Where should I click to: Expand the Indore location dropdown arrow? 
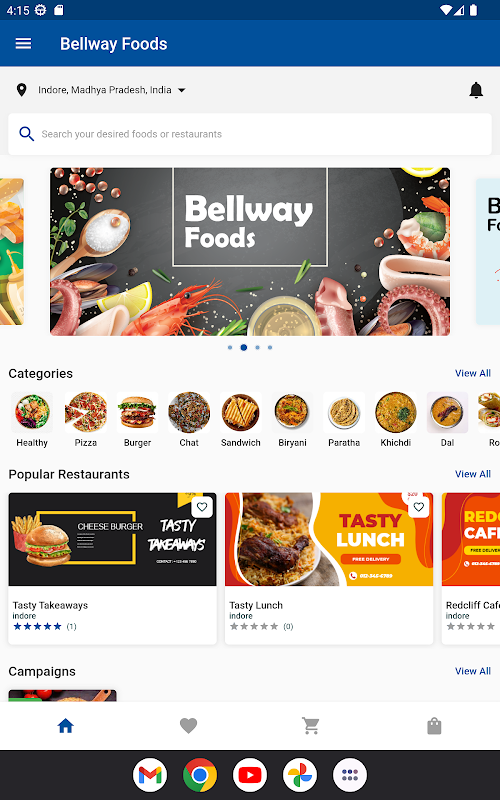(182, 90)
